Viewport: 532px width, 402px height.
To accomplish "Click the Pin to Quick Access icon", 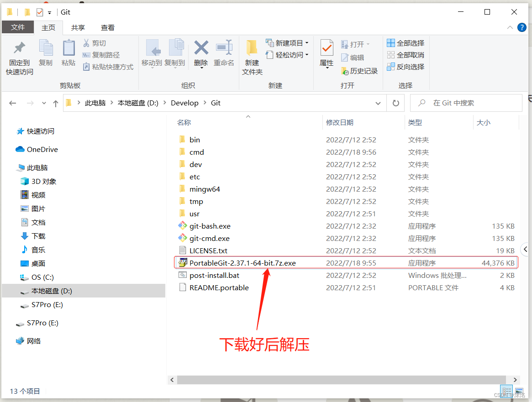I will 19,48.
